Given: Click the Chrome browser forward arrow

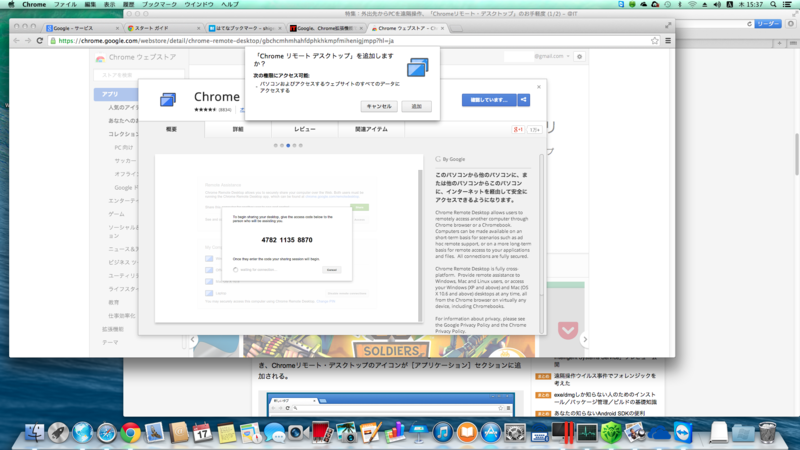Looking at the screenshot, I should pos(28,40).
